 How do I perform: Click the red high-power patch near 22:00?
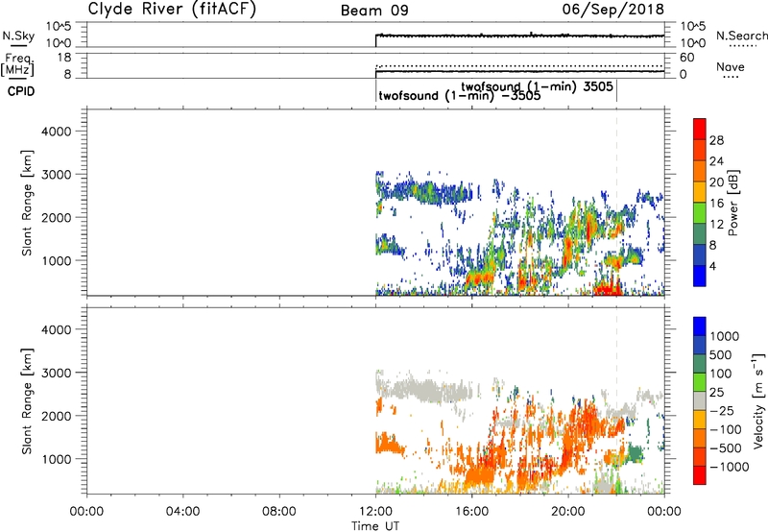pyautogui.click(x=607, y=289)
